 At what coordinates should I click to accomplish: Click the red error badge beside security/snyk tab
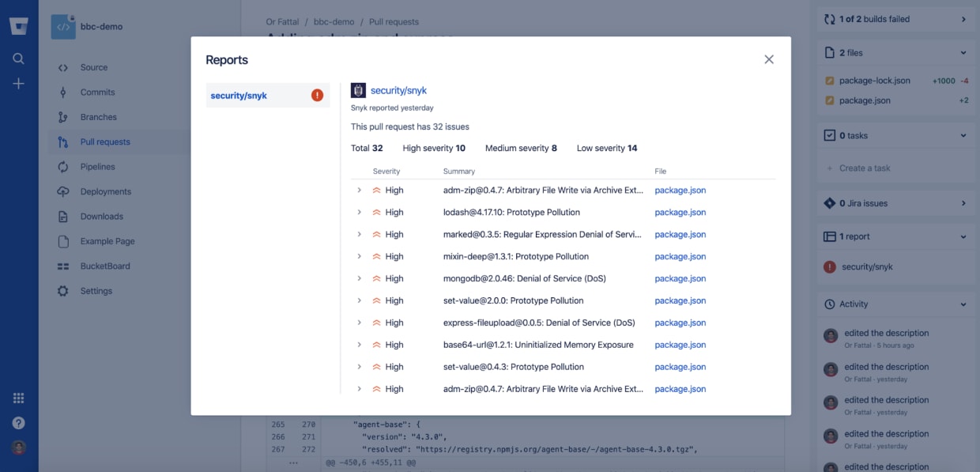318,96
